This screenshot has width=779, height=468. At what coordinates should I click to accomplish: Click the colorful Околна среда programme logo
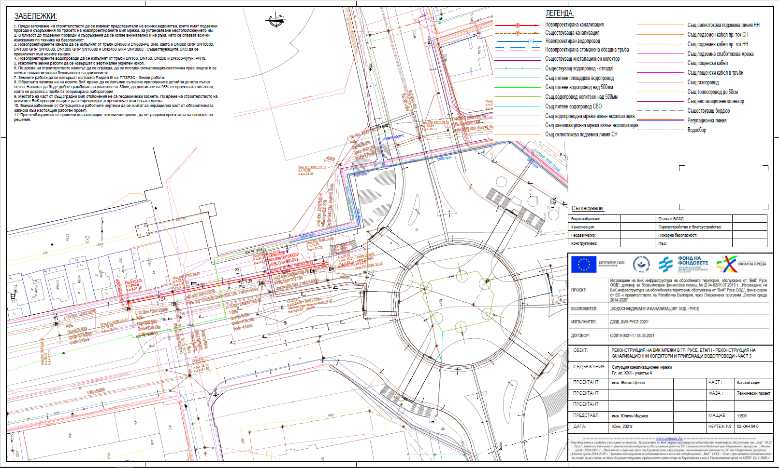[x=725, y=264]
